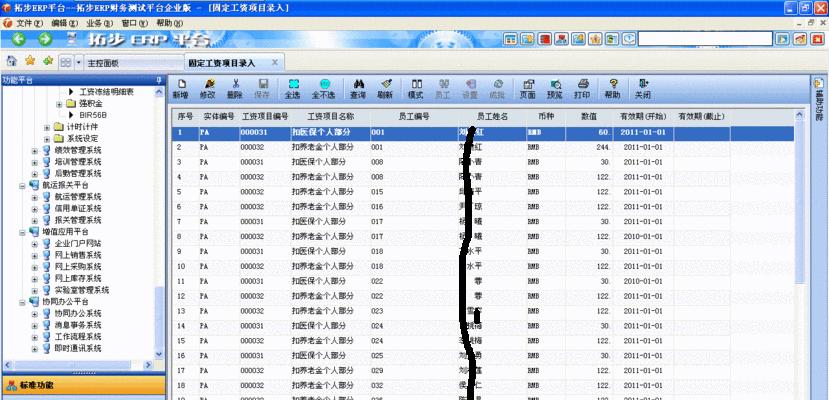The width and height of the screenshot is (829, 400).
Task: Click the green forward arrow button
Action: (45, 39)
